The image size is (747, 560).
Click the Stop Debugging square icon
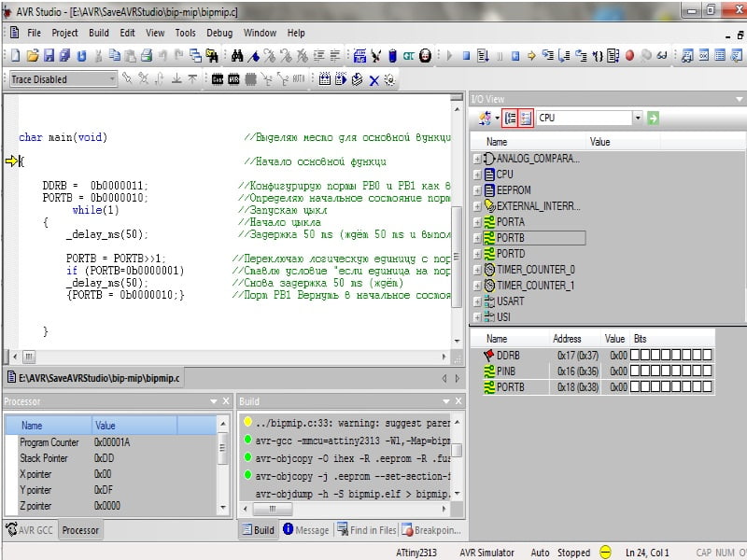point(466,56)
